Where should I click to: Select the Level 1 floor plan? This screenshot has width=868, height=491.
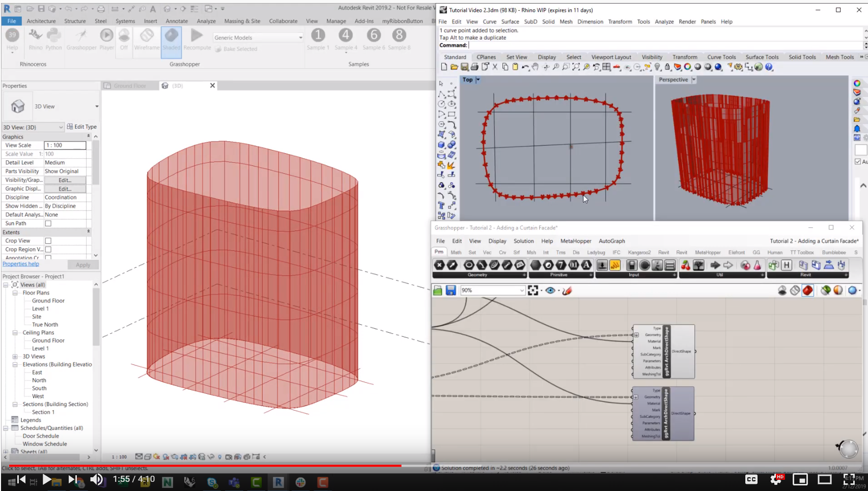[40, 309]
